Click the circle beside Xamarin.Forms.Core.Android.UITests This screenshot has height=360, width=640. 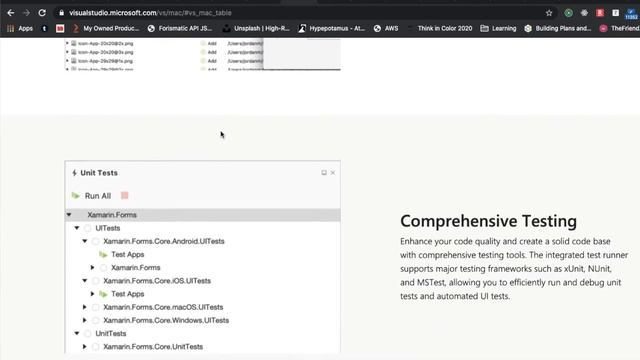click(96, 241)
